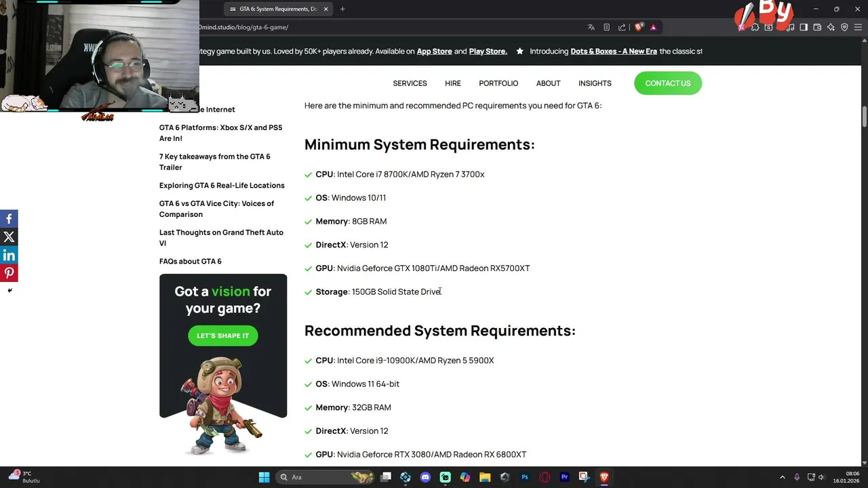Image resolution: width=868 pixels, height=488 pixels.
Task: Click the Brave VPN shield icon
Action: pos(844,27)
